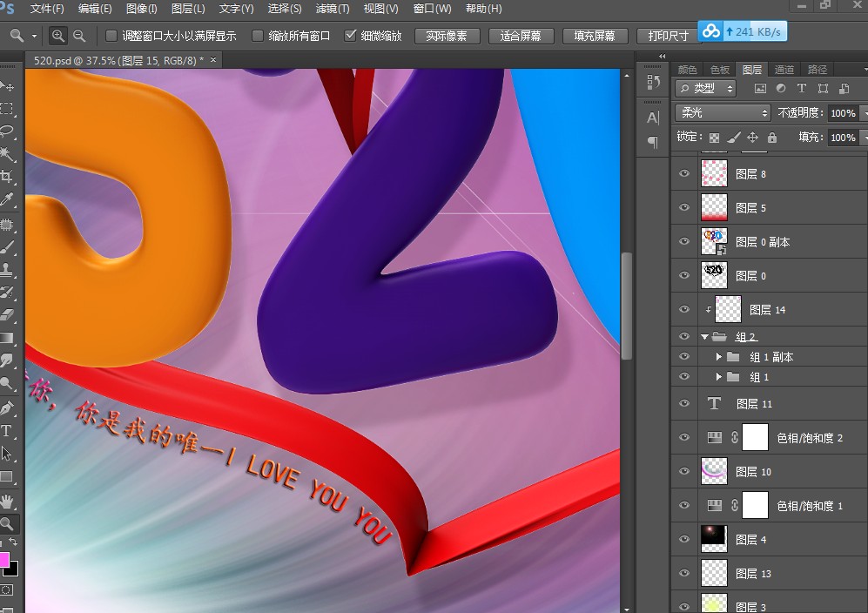This screenshot has width=868, height=613.
Task: Open the 窗口(W) menu
Action: [x=433, y=9]
